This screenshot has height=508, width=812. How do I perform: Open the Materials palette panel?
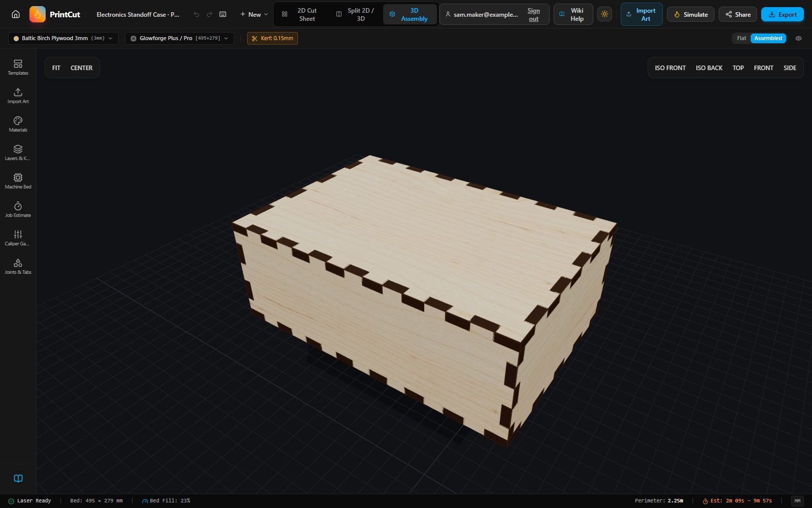tap(18, 124)
